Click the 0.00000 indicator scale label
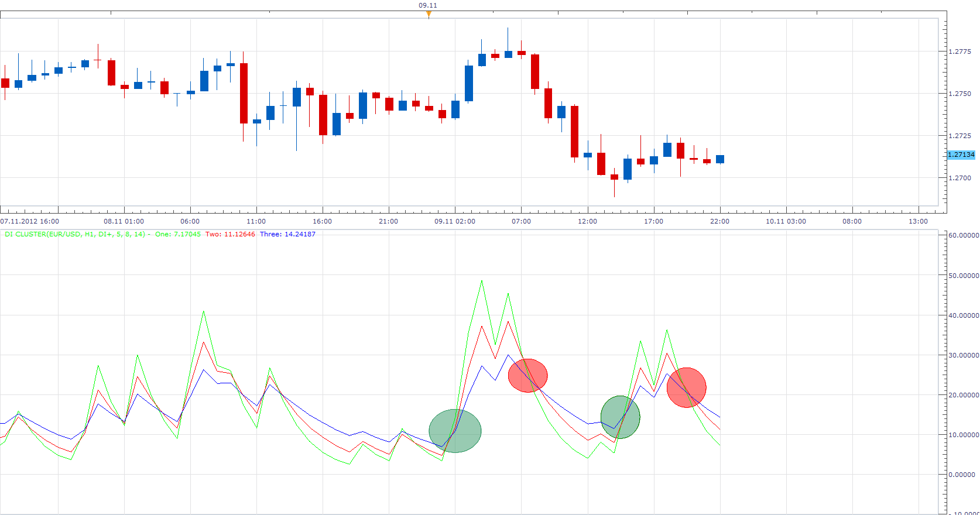 961,475
